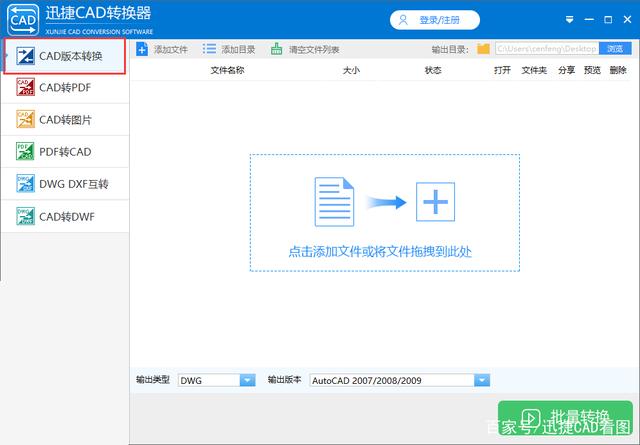The height and width of the screenshot is (445, 640).
Task: Click the 添加文件 toolbar label
Action: (x=171, y=50)
